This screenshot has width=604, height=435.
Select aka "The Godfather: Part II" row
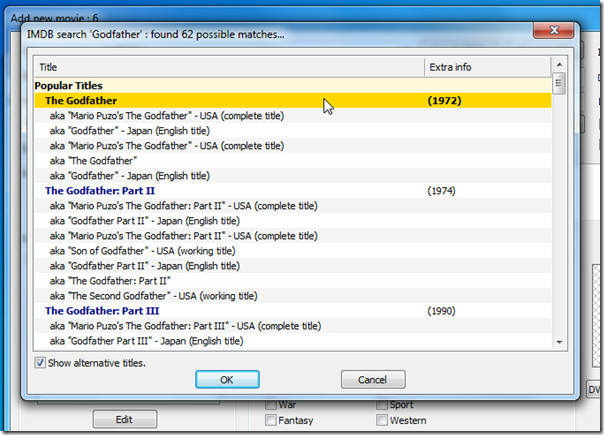tap(293, 281)
